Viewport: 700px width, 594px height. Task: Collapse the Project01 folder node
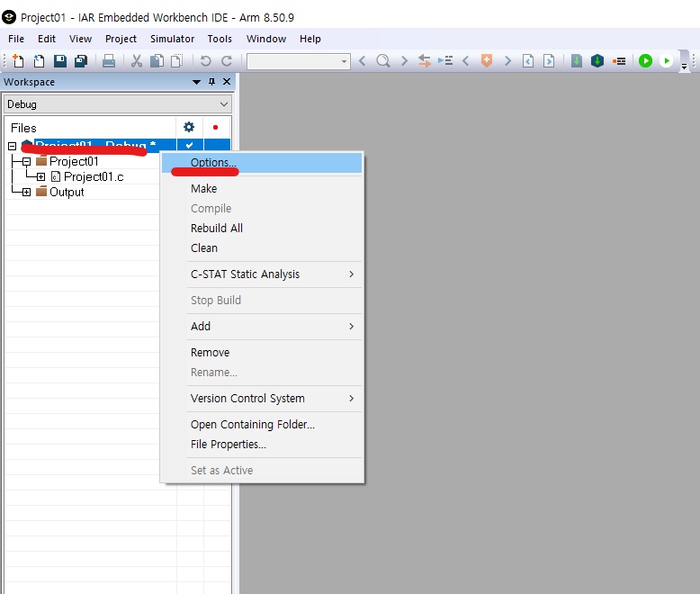26,161
